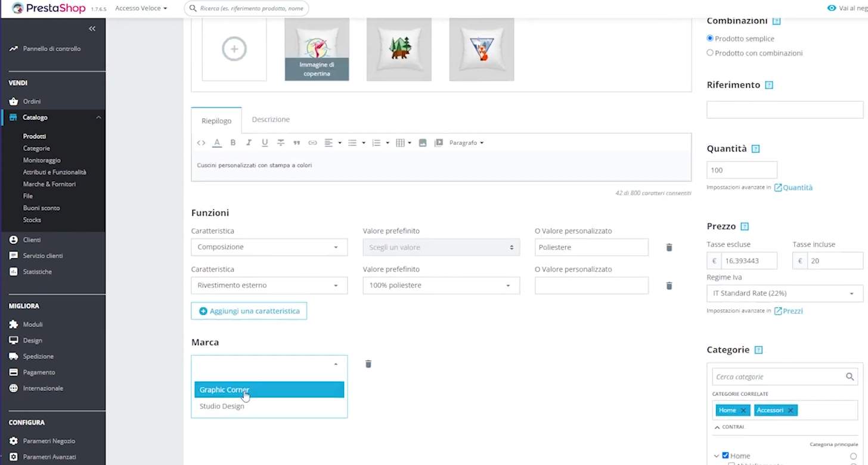868x465 pixels.
Task: Toggle source code view in editor
Action: point(201,143)
